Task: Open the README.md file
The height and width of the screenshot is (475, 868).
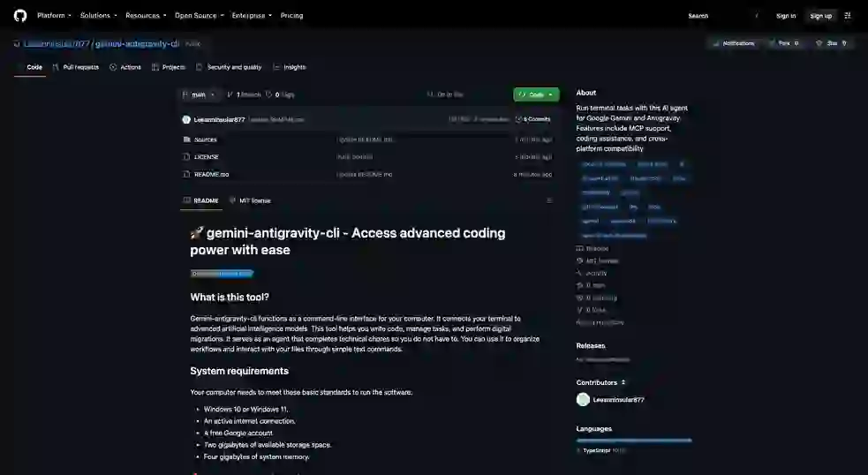Action: click(211, 174)
